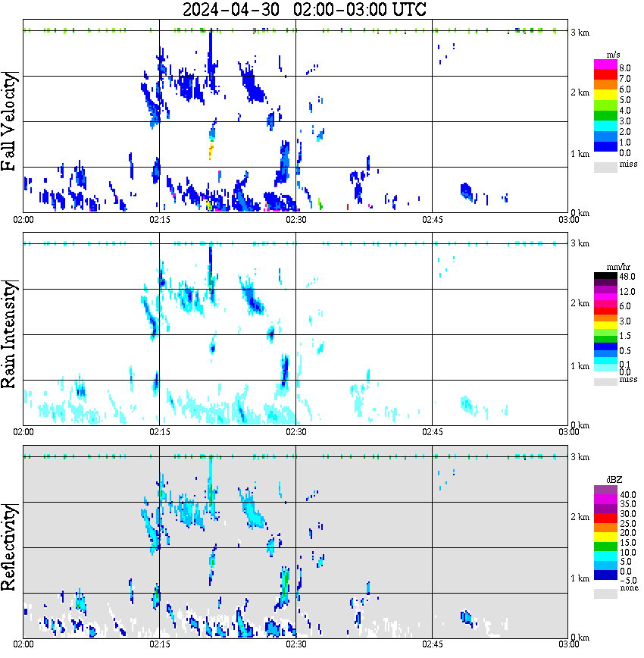Click the 'Reflectivity' vertical axis label
This screenshot has width=644, height=658.
click(x=10, y=547)
